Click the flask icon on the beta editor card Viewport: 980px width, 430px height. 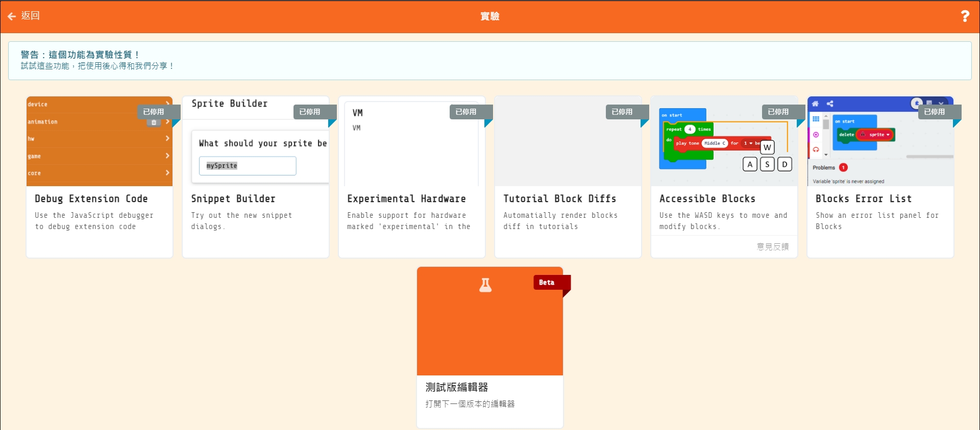click(485, 285)
